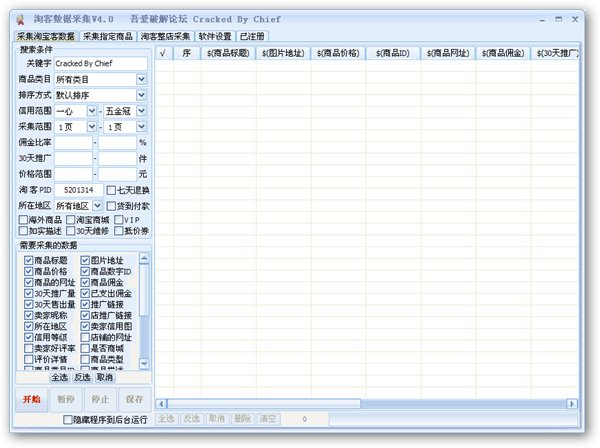600x448 pixels.
Task: Open the 采集指定商品 tab
Action: pos(108,36)
